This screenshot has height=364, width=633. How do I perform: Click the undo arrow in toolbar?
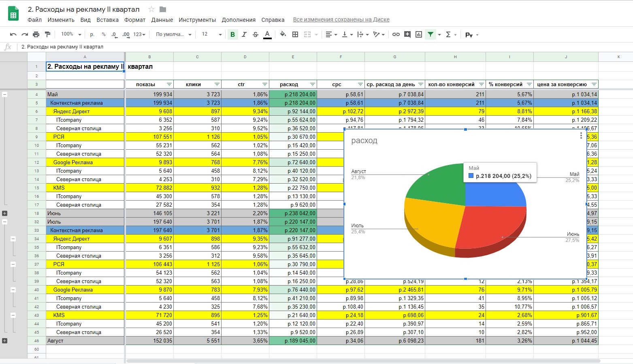point(13,34)
